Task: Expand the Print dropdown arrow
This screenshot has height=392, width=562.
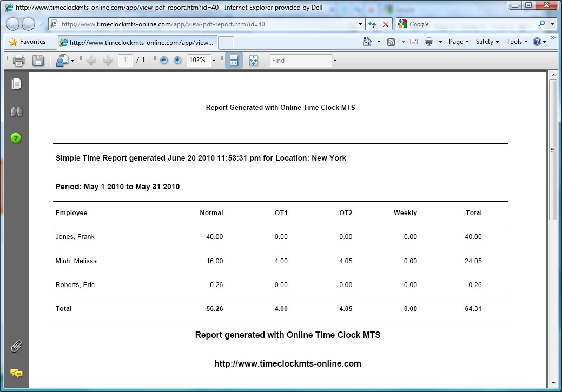Action: (x=440, y=42)
